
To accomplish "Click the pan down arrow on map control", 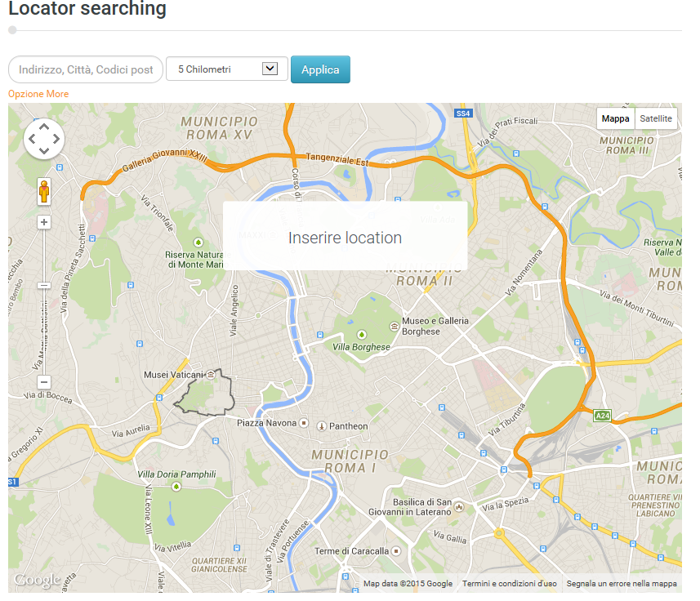I will pos(44,151).
